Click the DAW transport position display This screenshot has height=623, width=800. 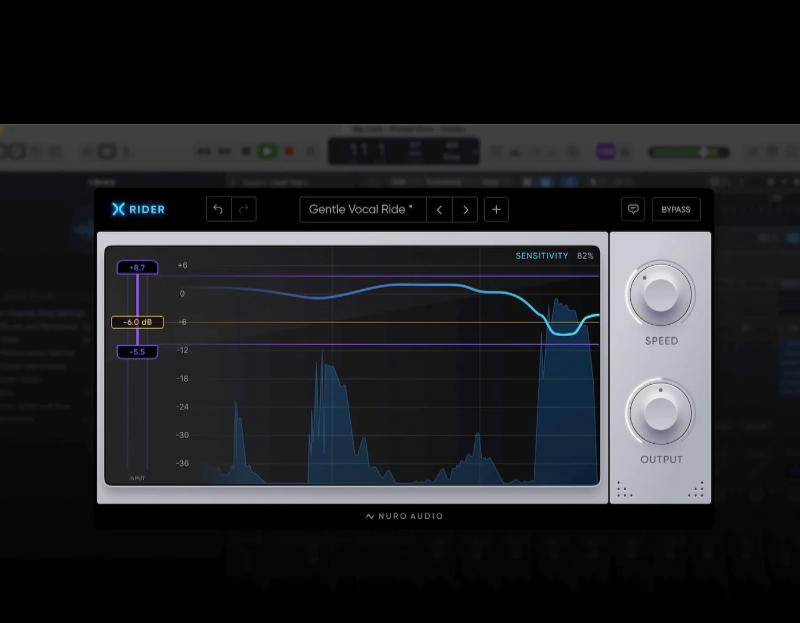coord(404,151)
